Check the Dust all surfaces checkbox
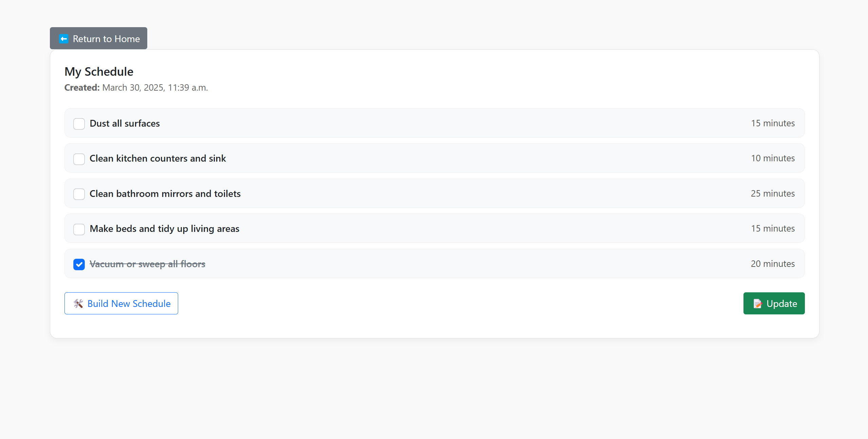This screenshot has height=439, width=868. click(x=79, y=124)
